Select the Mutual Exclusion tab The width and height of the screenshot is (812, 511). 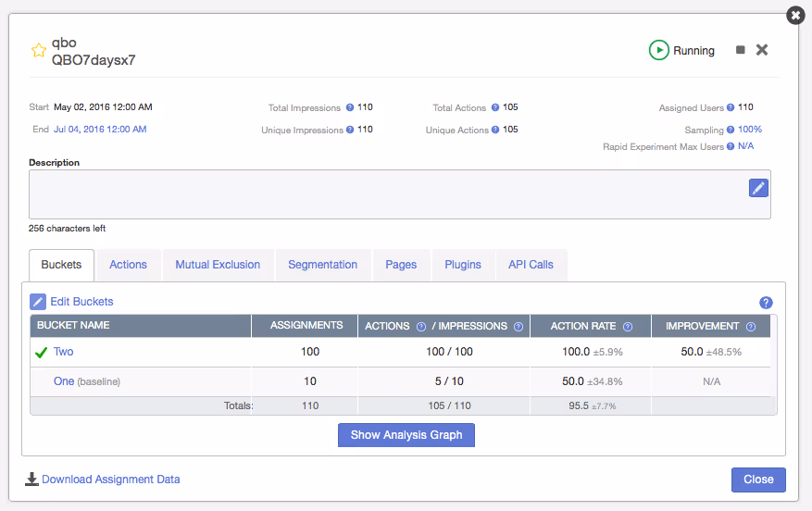(x=218, y=265)
